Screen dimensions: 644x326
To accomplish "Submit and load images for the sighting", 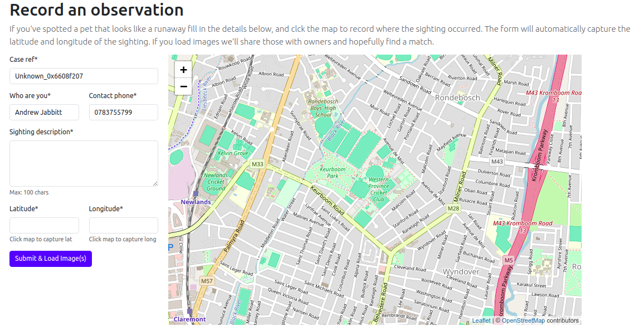I will (51, 259).
